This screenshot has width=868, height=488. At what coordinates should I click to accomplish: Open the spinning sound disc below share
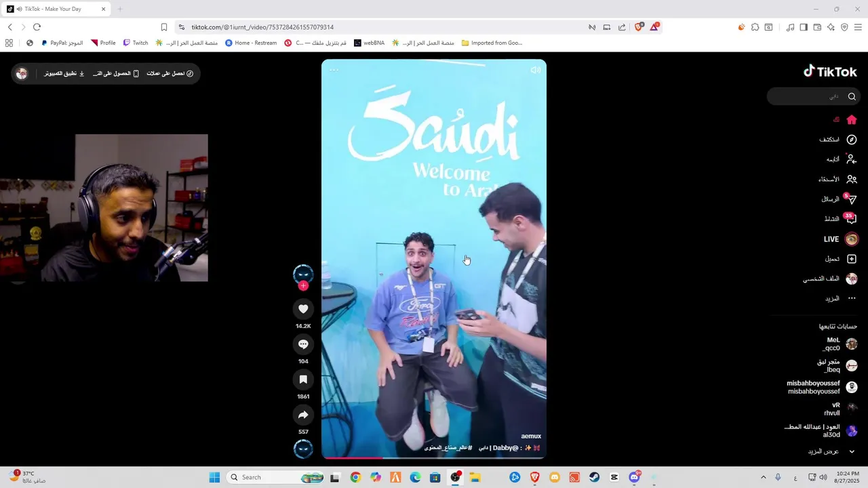coord(303,449)
